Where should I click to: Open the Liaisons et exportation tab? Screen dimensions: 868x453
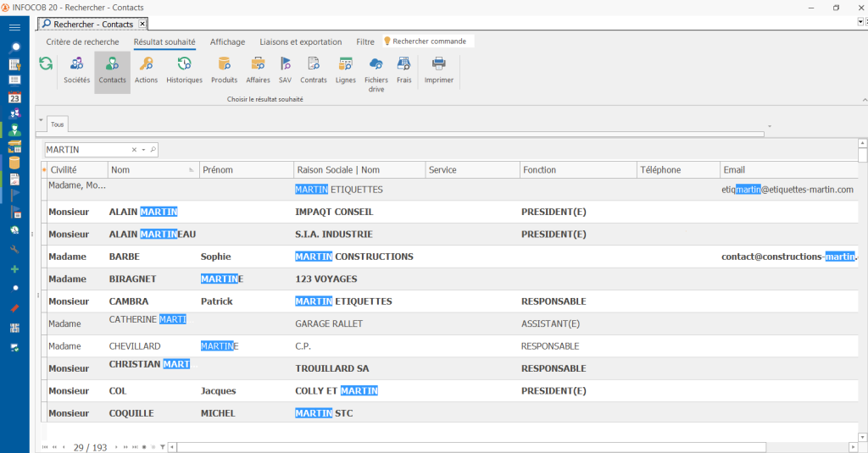point(300,41)
